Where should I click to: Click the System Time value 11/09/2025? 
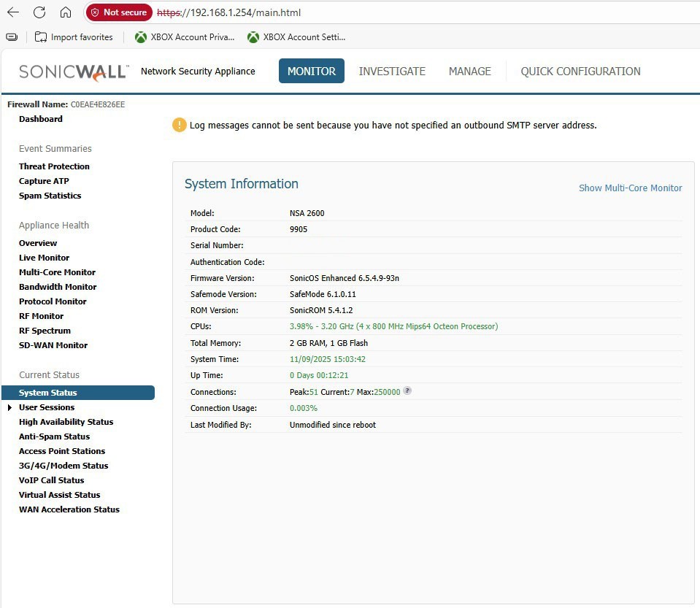(x=309, y=359)
